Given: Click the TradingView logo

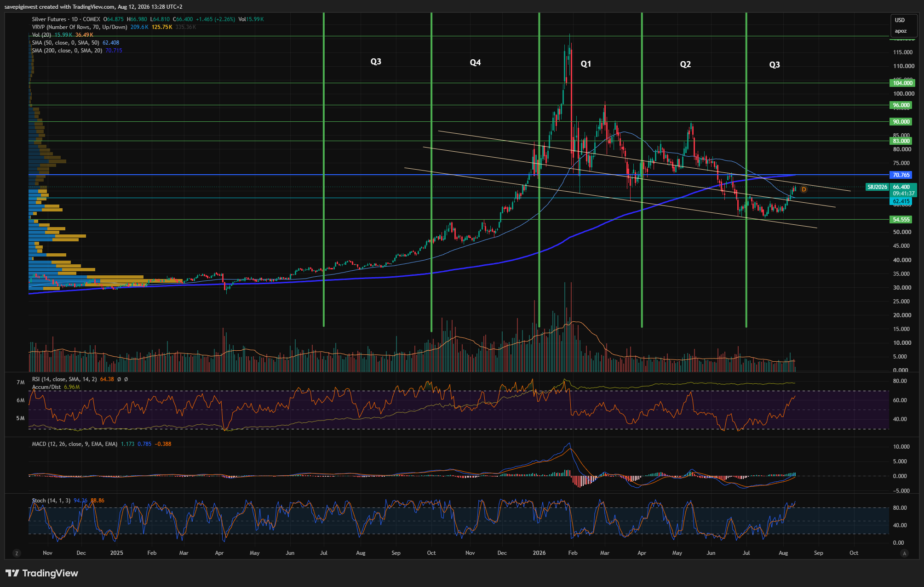Looking at the screenshot, I should (x=42, y=573).
